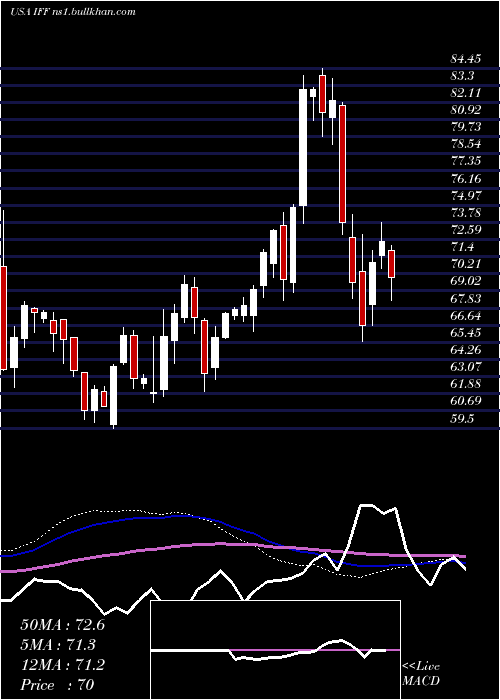Select the 76.16 price axis label
Screen dimensions: 500x700
click(466, 179)
